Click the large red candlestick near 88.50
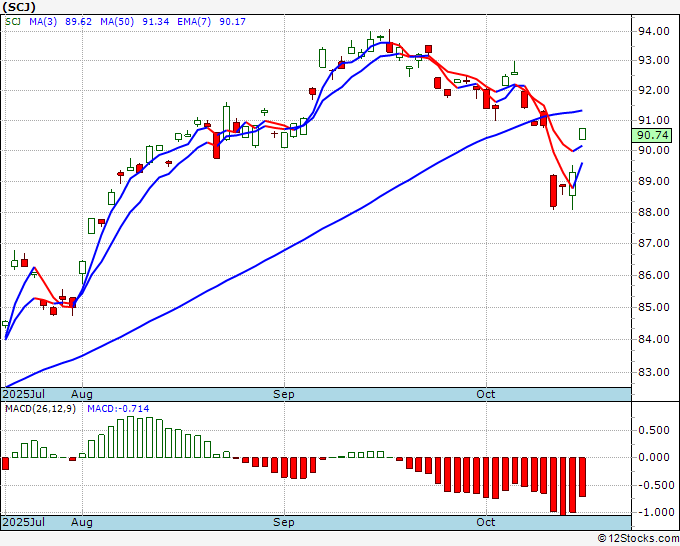This screenshot has width=680, height=546. (x=553, y=191)
